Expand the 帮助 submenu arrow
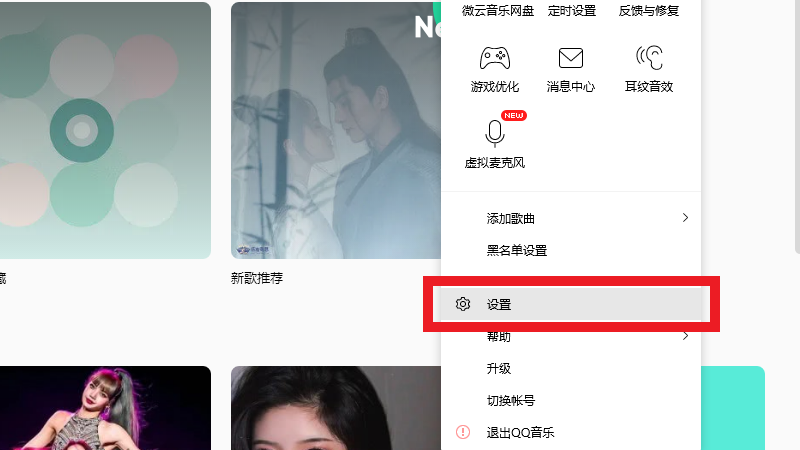 [x=685, y=336]
